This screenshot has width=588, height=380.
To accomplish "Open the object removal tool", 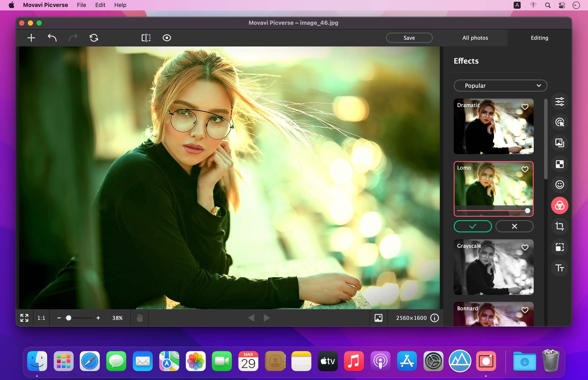I will tap(559, 122).
